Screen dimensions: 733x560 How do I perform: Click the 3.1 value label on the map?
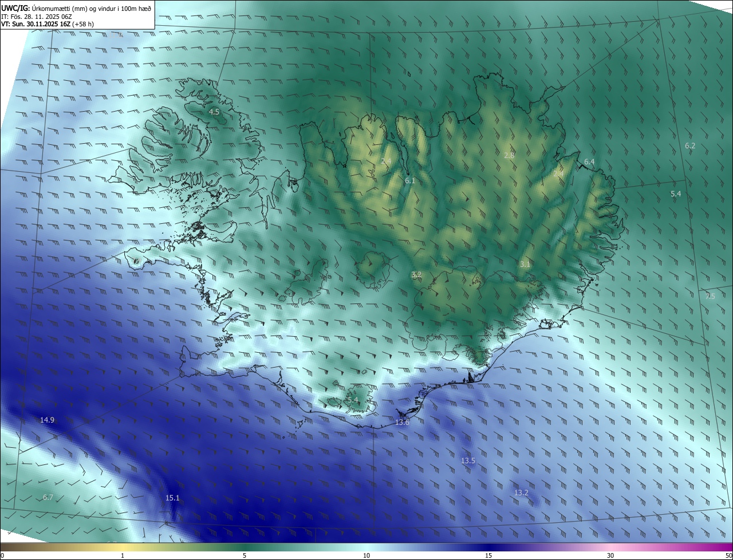(x=525, y=264)
